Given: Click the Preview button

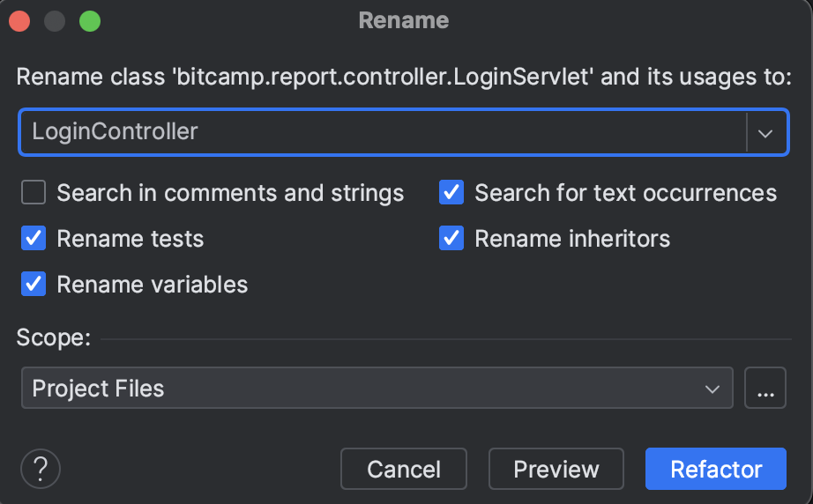Looking at the screenshot, I should [556, 469].
